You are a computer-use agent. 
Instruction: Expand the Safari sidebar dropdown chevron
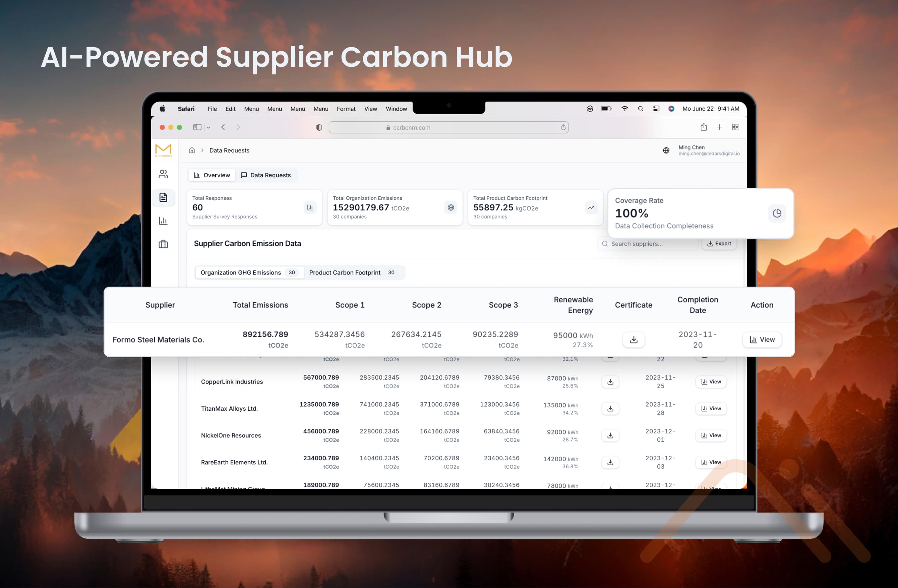[x=208, y=128]
